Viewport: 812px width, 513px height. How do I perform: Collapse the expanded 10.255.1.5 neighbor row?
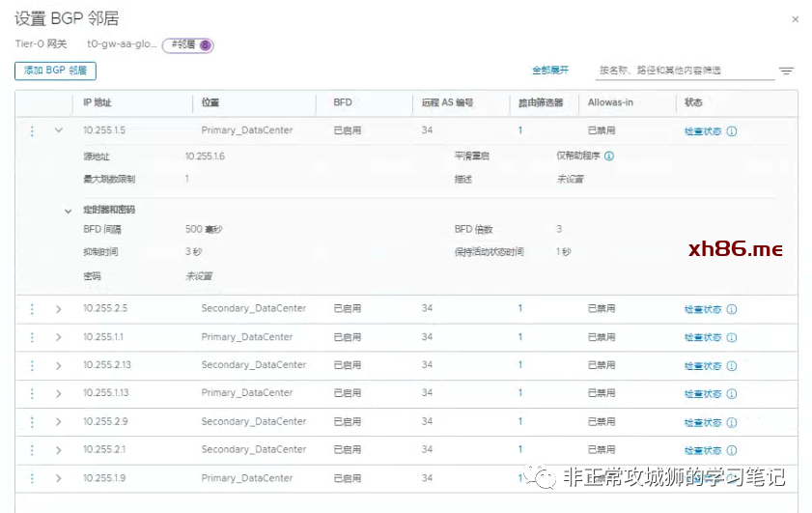pyautogui.click(x=58, y=130)
